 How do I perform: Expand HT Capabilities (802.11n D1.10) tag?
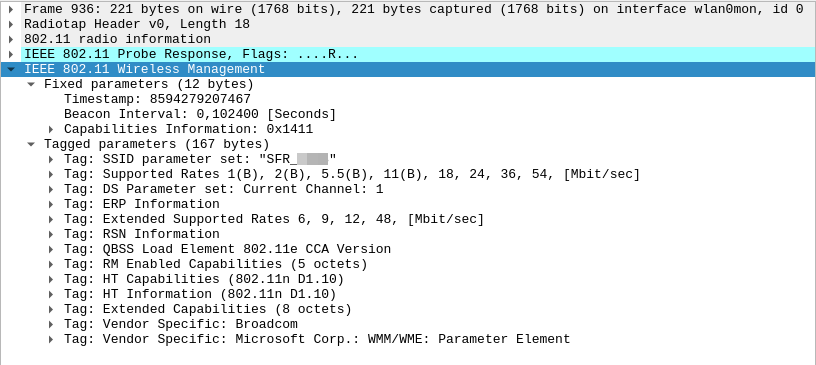[x=51, y=280]
